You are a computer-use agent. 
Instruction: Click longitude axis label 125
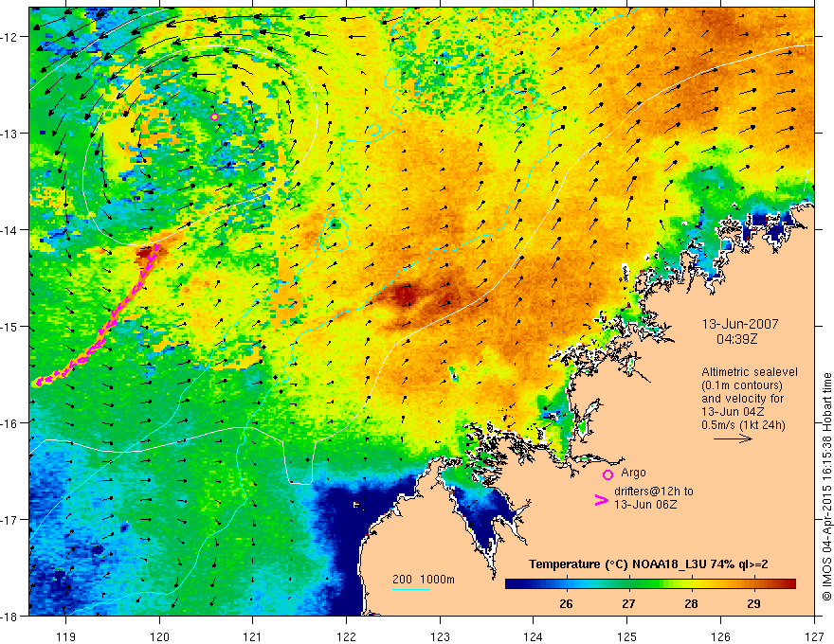627,636
